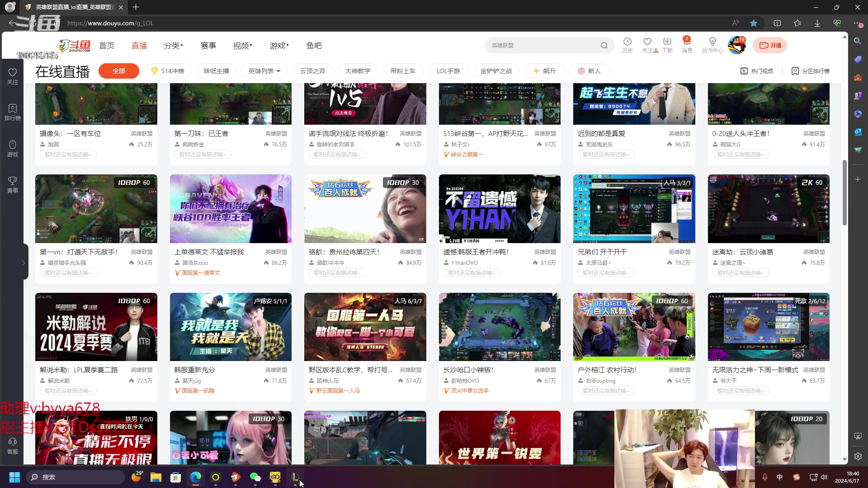
Task: Expand the 分类 dropdown in navigation
Action: [174, 46]
